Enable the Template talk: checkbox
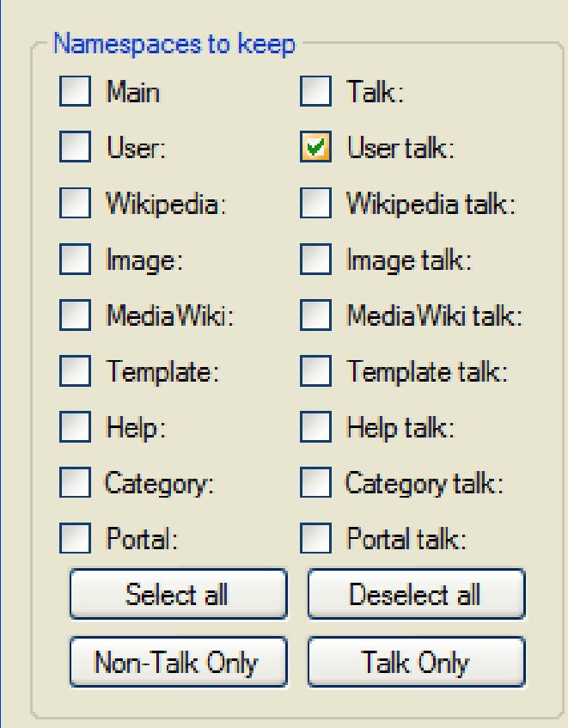 tap(315, 371)
